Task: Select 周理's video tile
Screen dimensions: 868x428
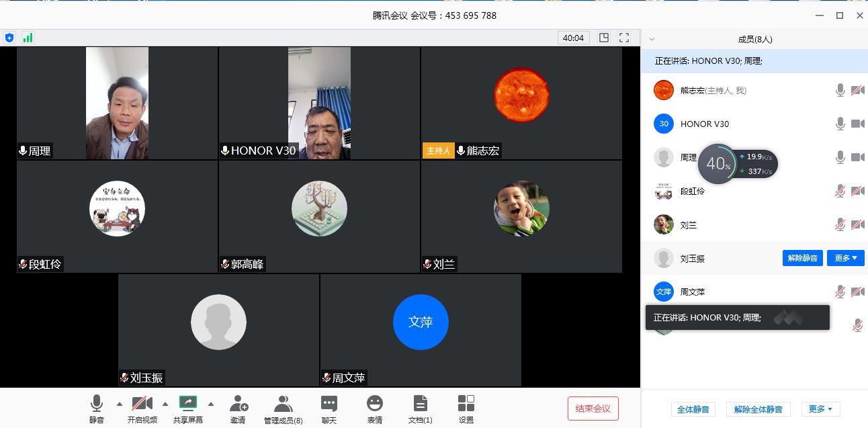Action: click(x=117, y=103)
